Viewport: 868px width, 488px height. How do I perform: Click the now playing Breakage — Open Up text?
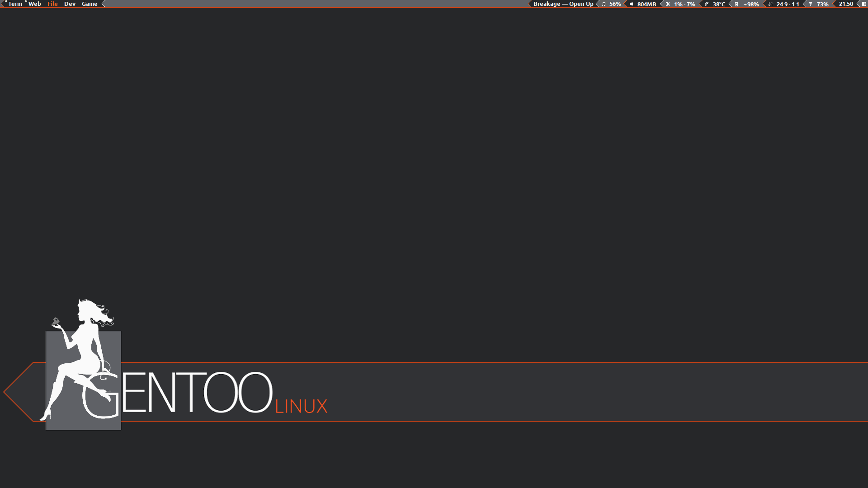563,4
